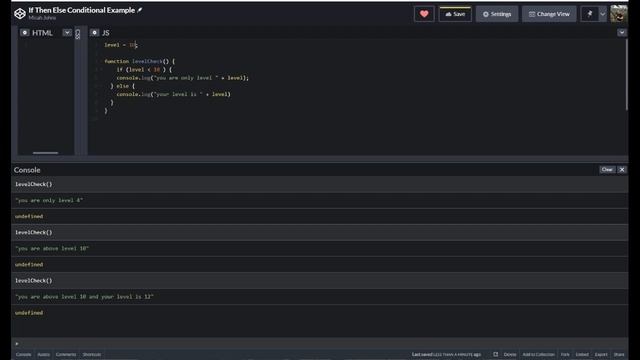Viewport: 640px width, 360px height.
Task: Close the Console panel
Action: click(622, 169)
